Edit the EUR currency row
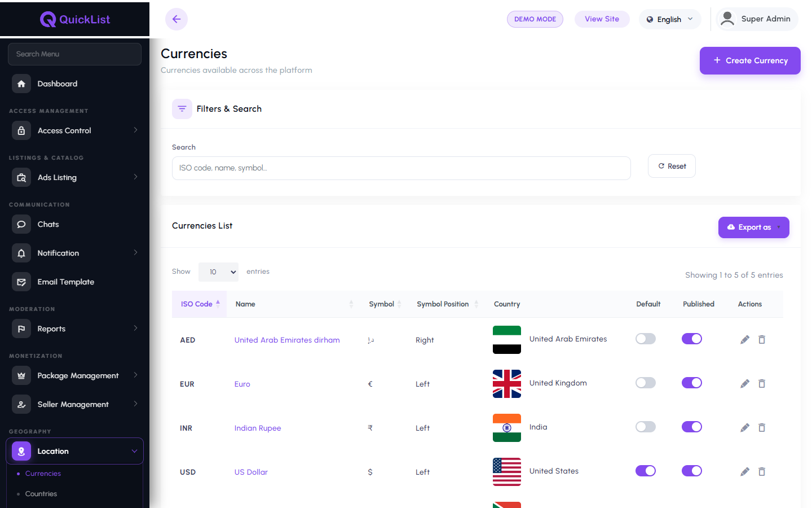The height and width of the screenshot is (508, 812). pos(745,383)
